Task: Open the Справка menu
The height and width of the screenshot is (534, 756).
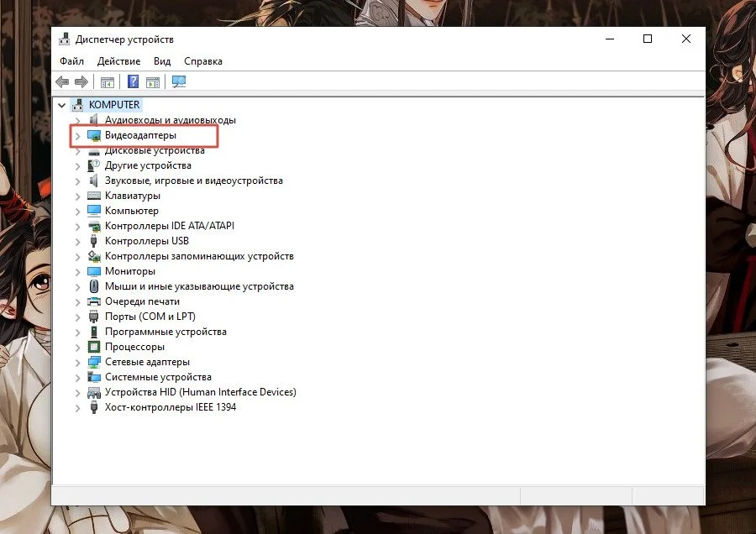Action: coord(203,61)
